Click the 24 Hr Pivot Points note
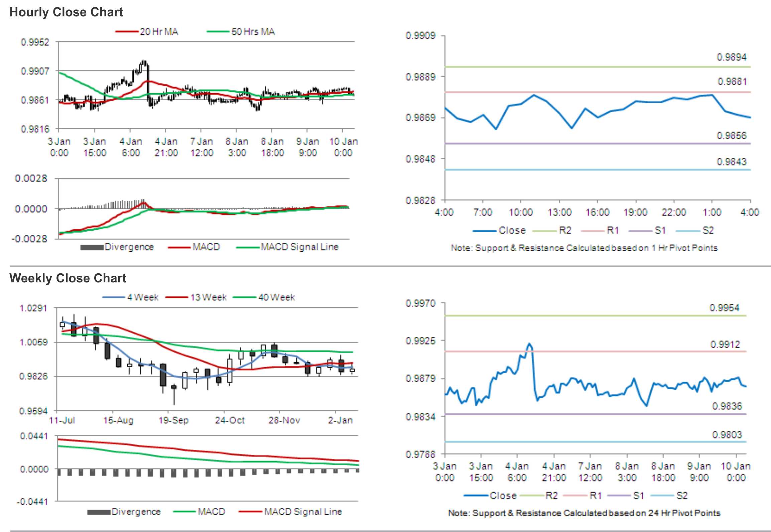 point(584,513)
